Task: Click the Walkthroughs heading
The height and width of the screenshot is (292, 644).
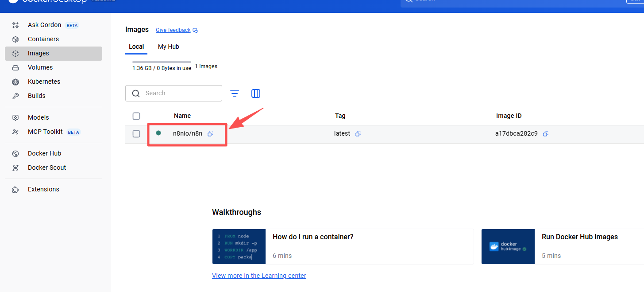Action: pyautogui.click(x=237, y=212)
